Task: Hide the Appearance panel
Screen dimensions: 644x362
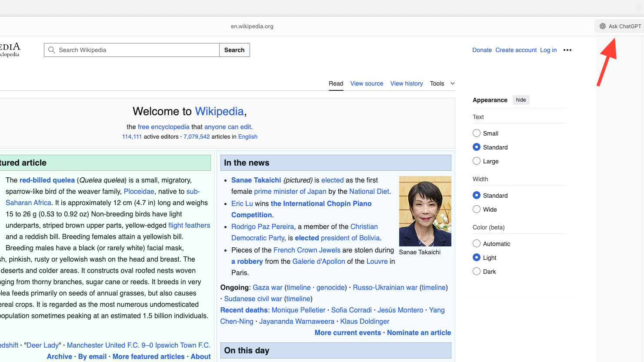Action: click(x=521, y=100)
